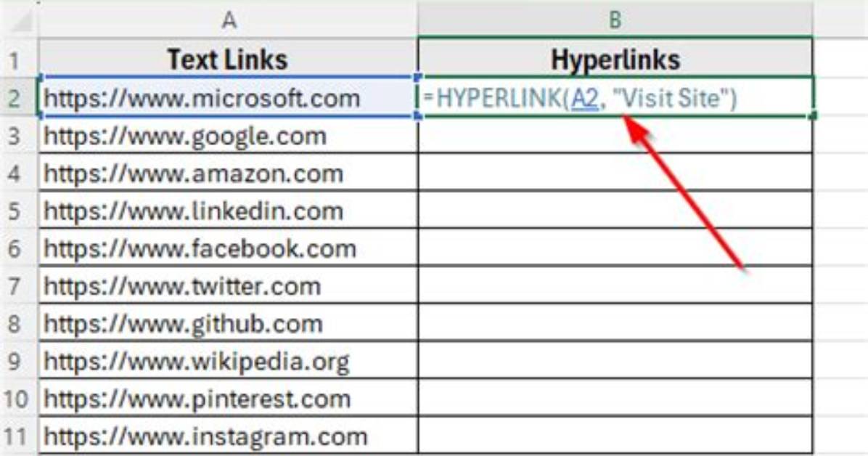Select row 2 header

(19, 99)
